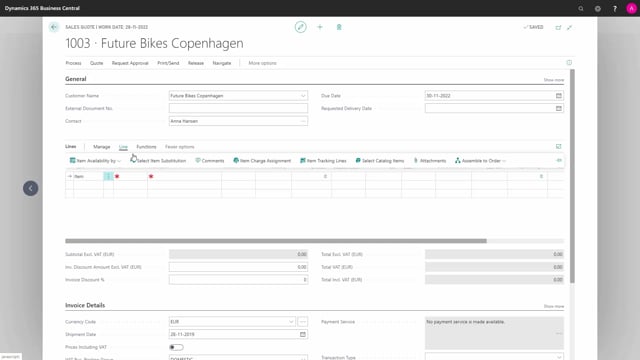The height and width of the screenshot is (360, 640).
Task: Open page in new window icon
Action: (558, 27)
